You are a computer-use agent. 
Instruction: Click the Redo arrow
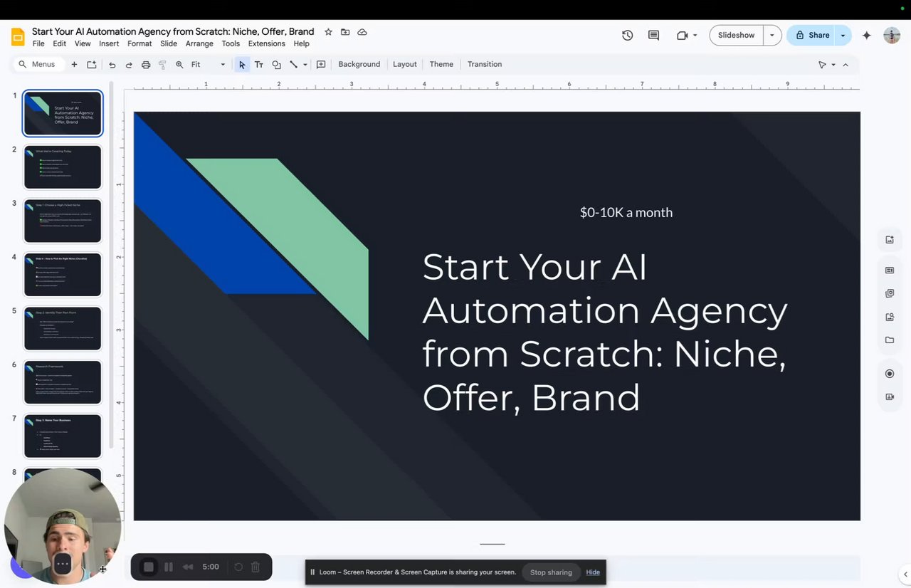click(x=129, y=65)
